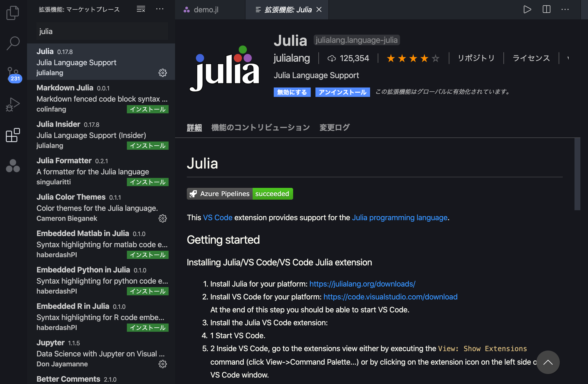Select Embedded Matlab in Julia list item
This screenshot has height=384, width=588.
coord(101,244)
